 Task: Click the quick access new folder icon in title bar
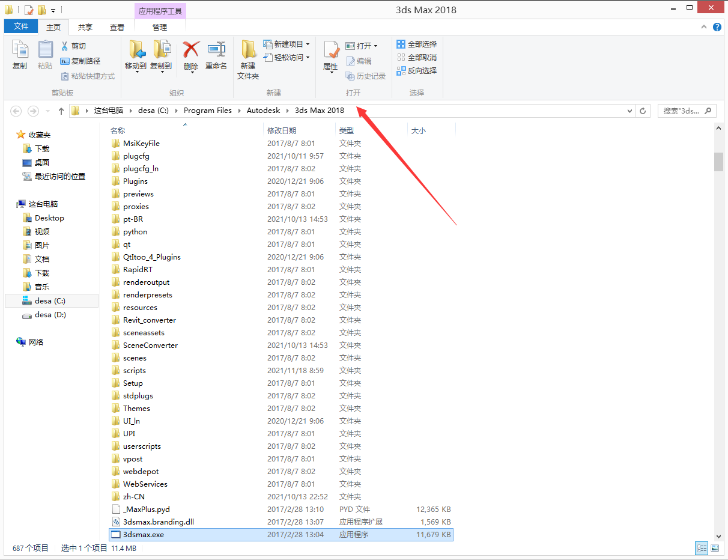pos(41,10)
